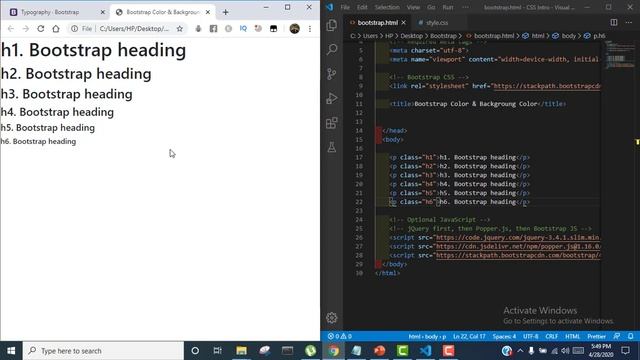This screenshot has height=360, width=640.
Task: Go forward in Chrome browser
Action: [x=26, y=29]
